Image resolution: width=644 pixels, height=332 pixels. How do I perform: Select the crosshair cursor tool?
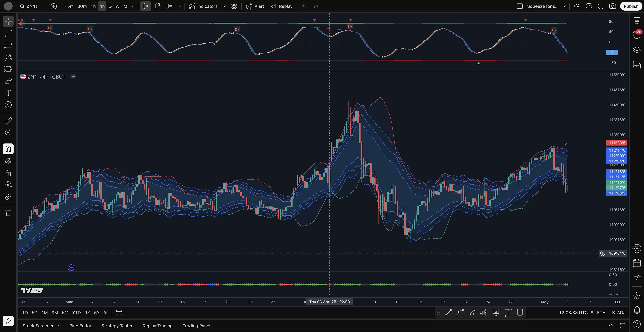point(8,21)
